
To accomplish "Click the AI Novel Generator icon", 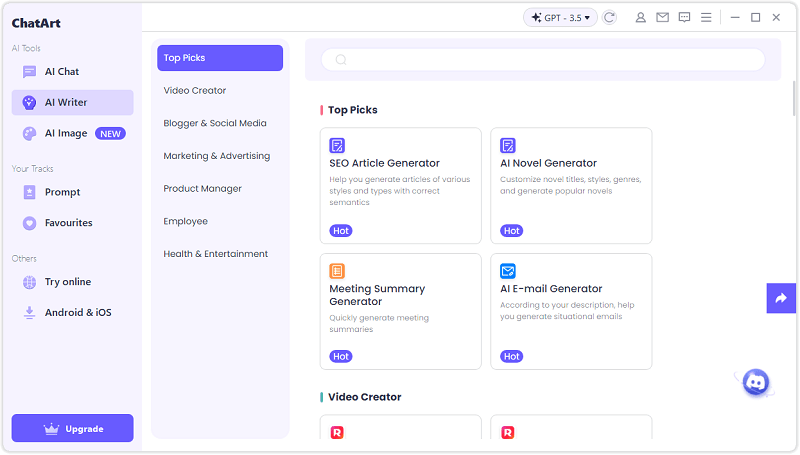I will click(508, 145).
